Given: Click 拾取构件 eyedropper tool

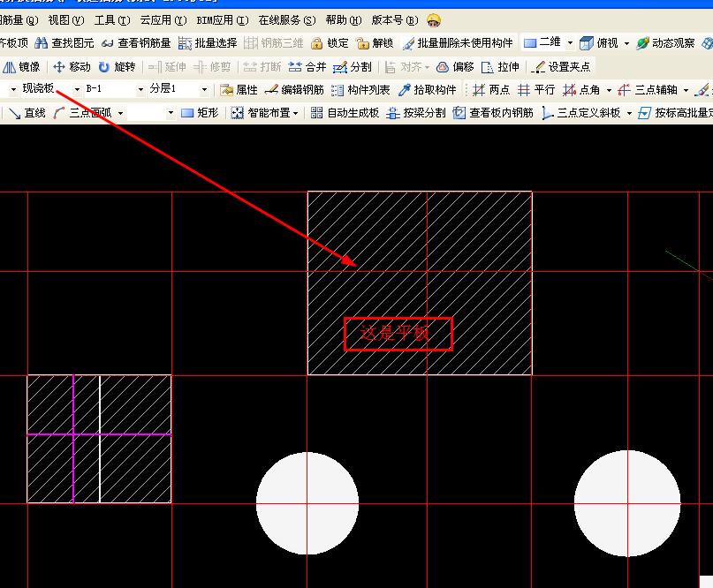Looking at the screenshot, I should tap(427, 90).
